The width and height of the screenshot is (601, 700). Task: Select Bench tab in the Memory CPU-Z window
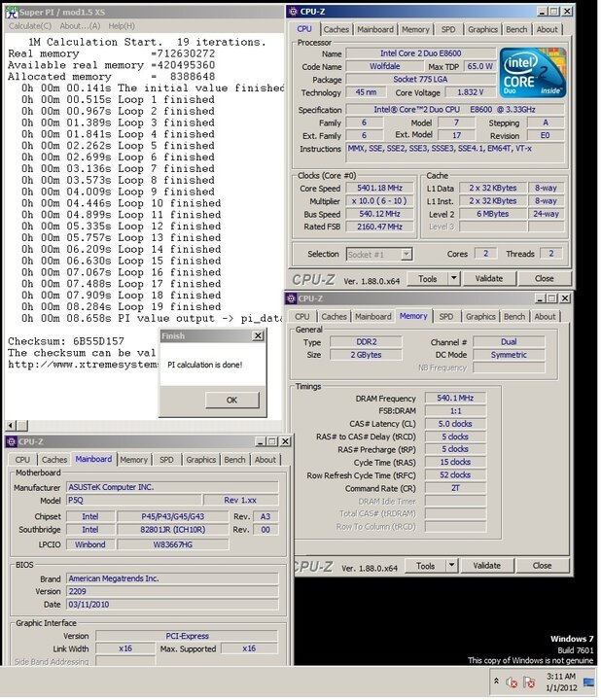pyautogui.click(x=514, y=317)
